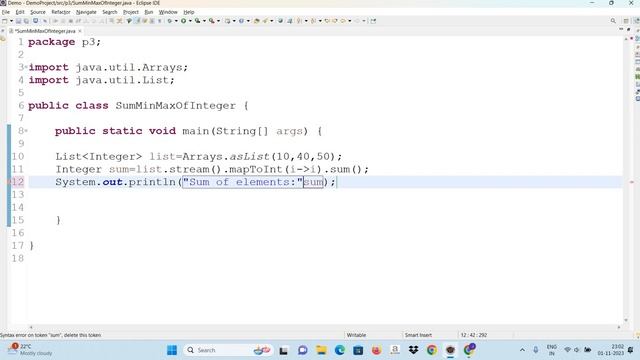Open the Window menu
Image resolution: width=640 pixels, height=360 pixels.
click(168, 12)
